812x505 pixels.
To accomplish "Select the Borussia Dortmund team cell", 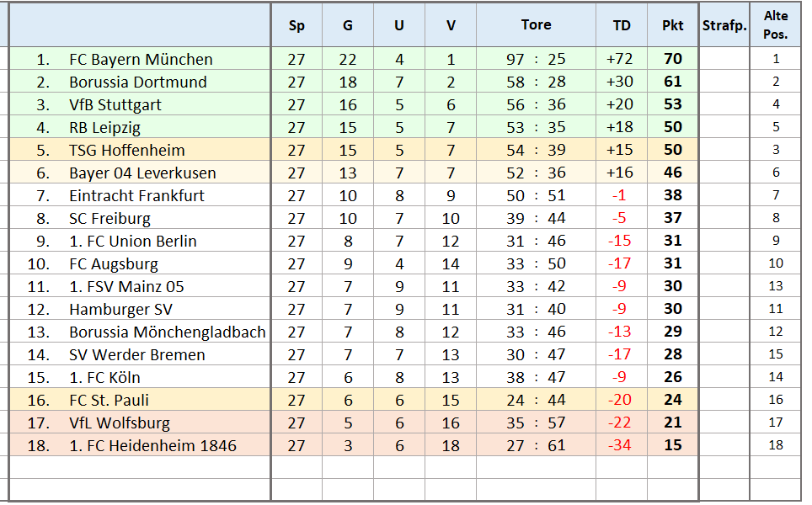I will [x=137, y=82].
